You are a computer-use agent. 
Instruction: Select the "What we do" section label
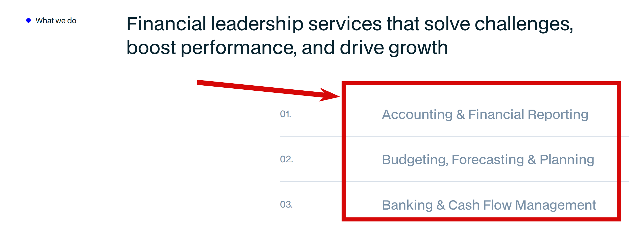point(56,21)
